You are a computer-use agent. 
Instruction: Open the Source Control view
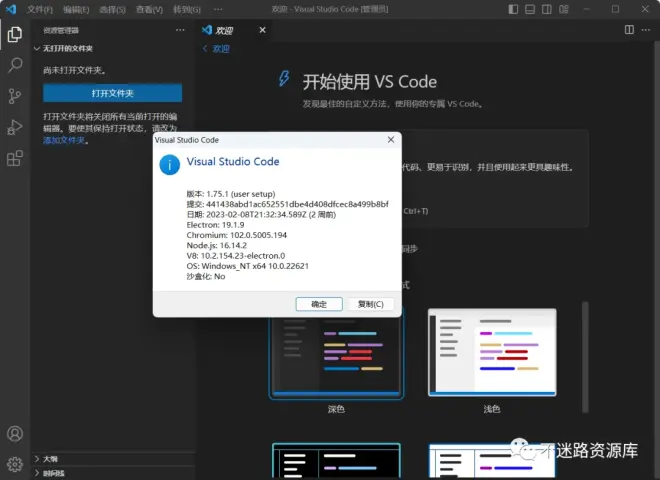click(x=15, y=96)
